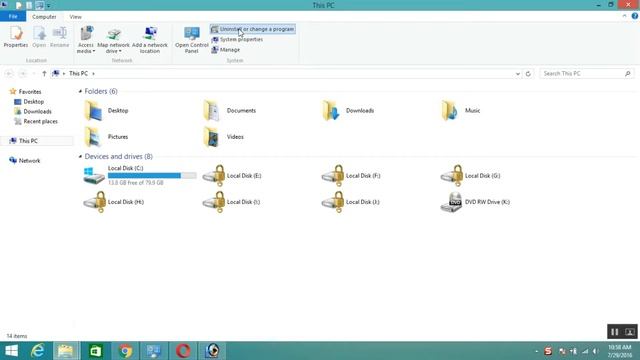Open Help via the question mark icon
This screenshot has width=640, height=360.
635,16
